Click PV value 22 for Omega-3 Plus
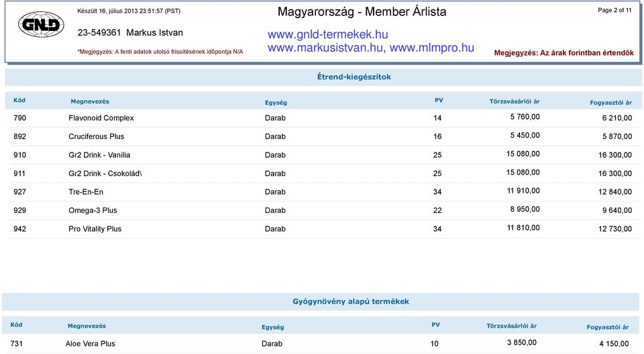The width and height of the screenshot is (644, 354). tap(437, 210)
